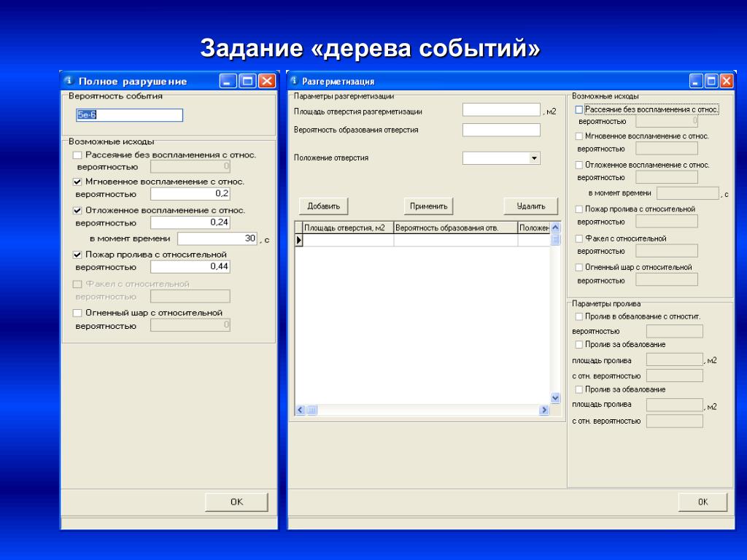Enable Огненный шар in Разгерметизация
The image size is (747, 560).
(x=578, y=267)
